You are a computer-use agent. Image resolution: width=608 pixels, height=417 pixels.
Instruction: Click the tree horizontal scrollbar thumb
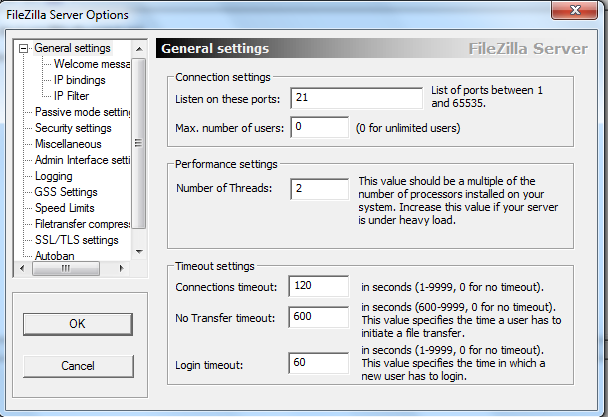[x=66, y=268]
